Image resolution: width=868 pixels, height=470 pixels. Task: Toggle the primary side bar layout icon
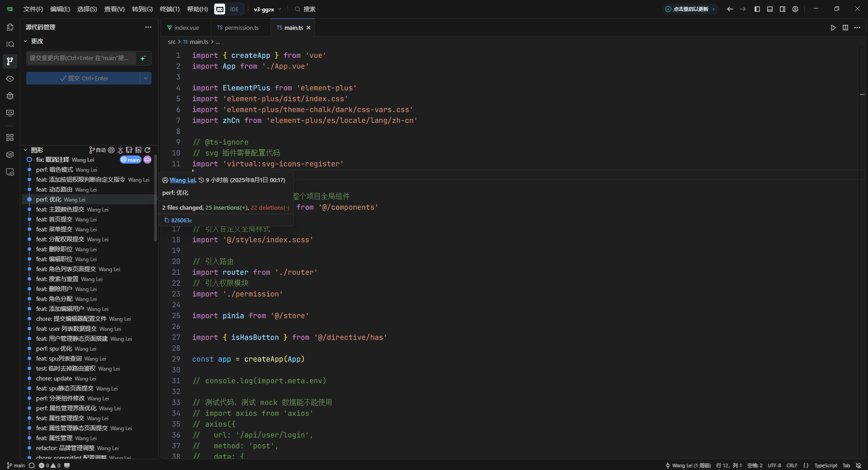tap(757, 9)
